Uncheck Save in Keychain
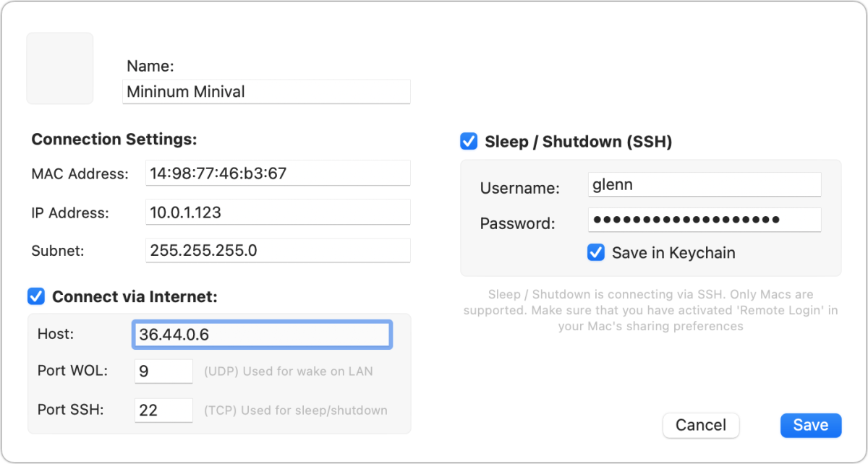The width and height of the screenshot is (868, 464). 596,252
